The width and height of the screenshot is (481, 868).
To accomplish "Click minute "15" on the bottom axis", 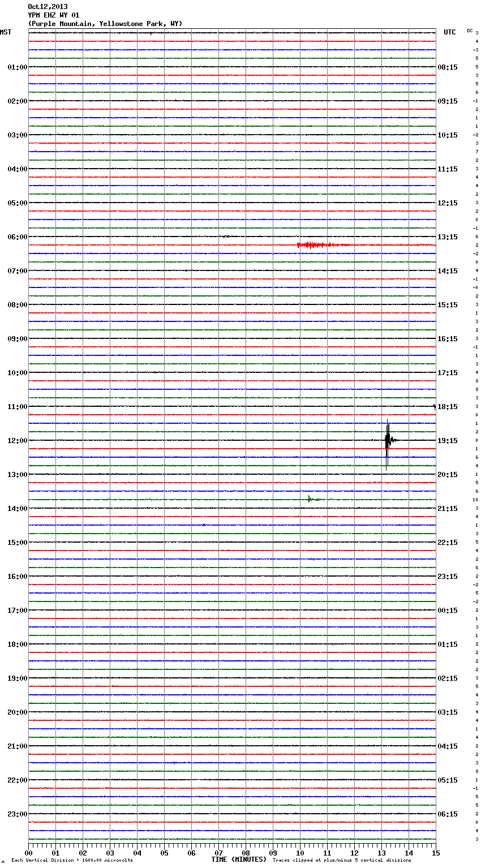I will click(436, 853).
